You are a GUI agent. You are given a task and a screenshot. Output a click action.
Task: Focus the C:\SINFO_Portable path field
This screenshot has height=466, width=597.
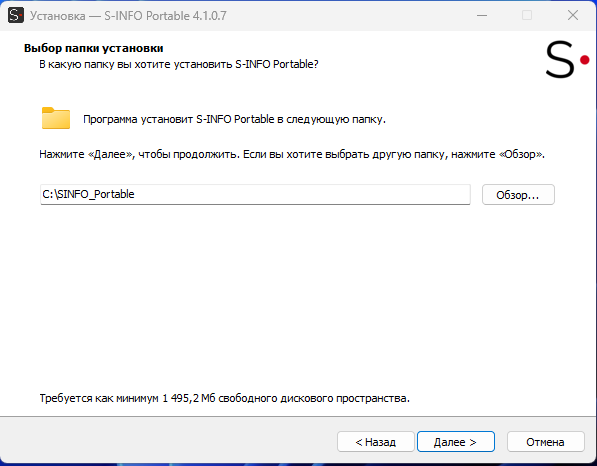point(255,195)
